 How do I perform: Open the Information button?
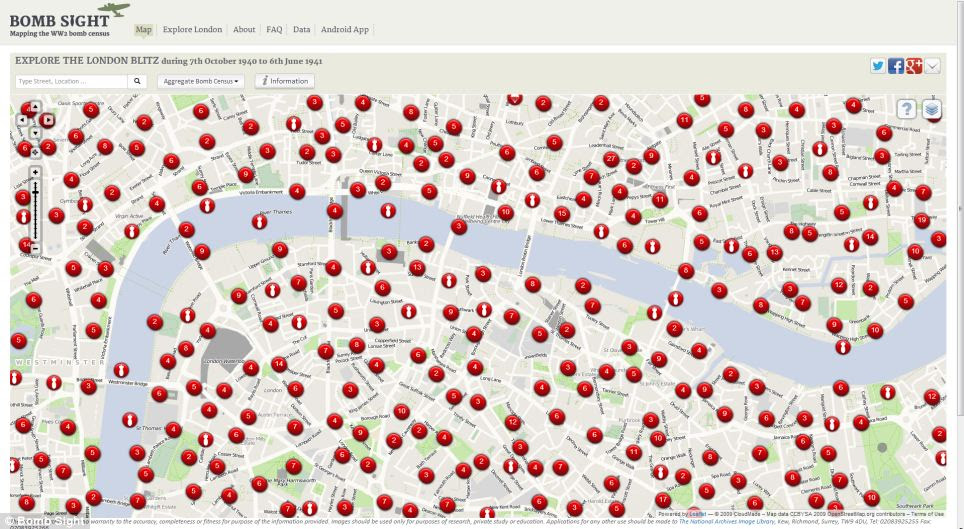pos(285,81)
